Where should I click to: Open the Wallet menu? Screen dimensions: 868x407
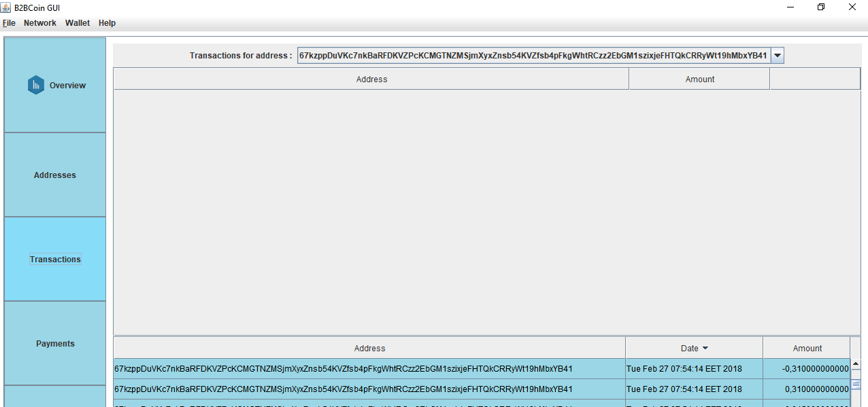[x=78, y=23]
